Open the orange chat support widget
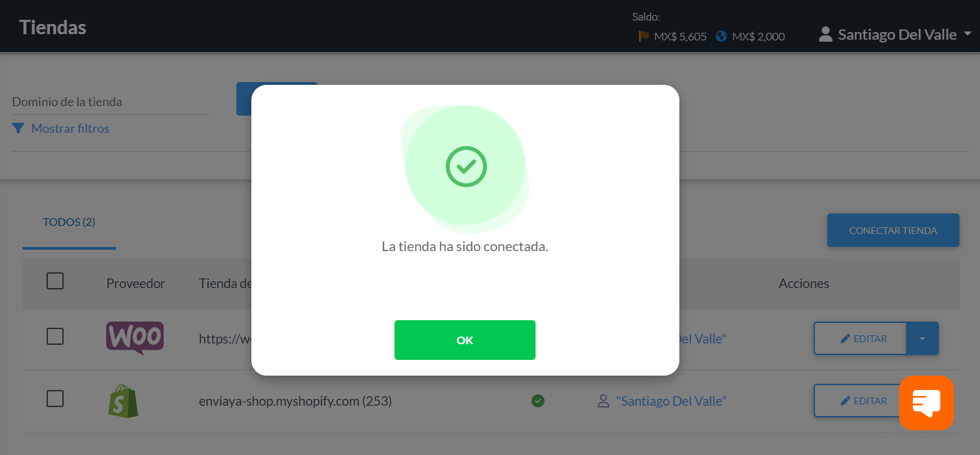This screenshot has width=980, height=455. [x=927, y=403]
